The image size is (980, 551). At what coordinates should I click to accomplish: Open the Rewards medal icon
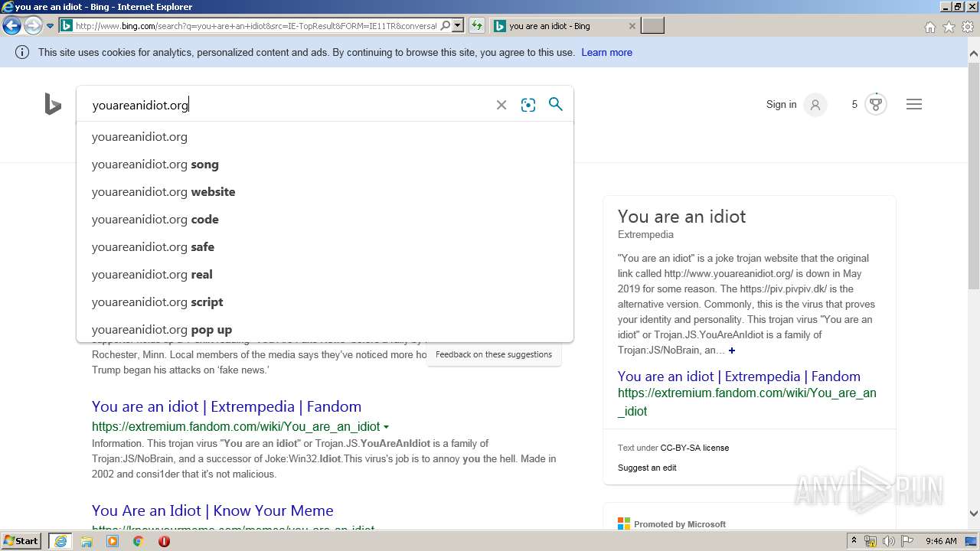pyautogui.click(x=876, y=104)
